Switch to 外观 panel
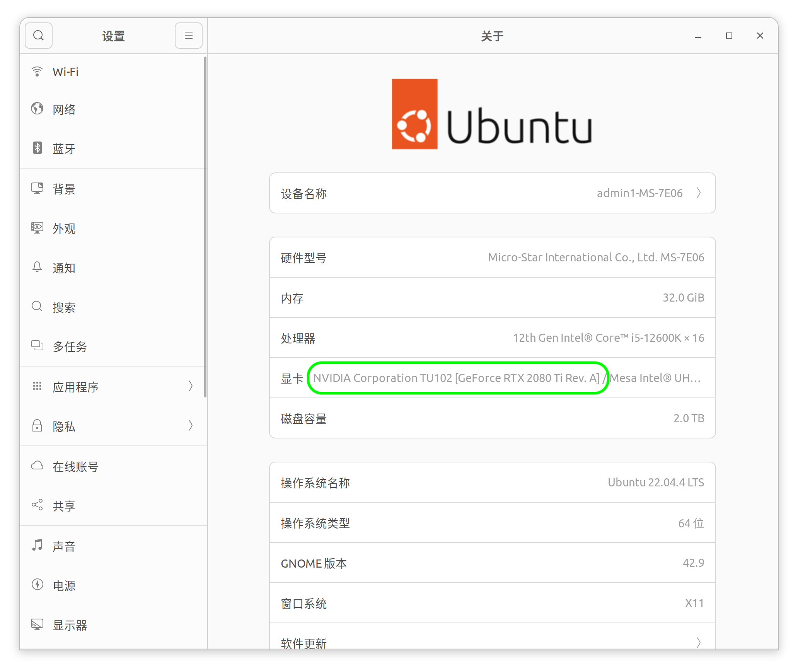The height and width of the screenshot is (672, 798). (x=113, y=229)
